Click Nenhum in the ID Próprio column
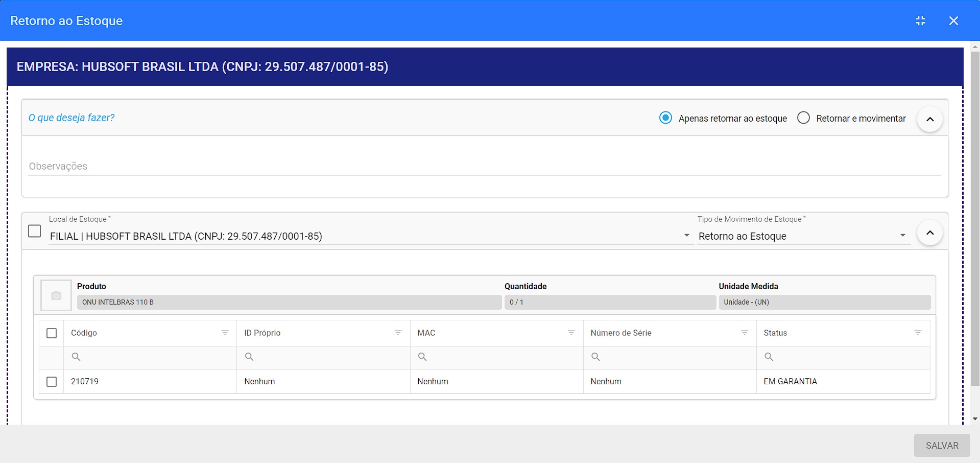The height and width of the screenshot is (463, 980). [259, 381]
